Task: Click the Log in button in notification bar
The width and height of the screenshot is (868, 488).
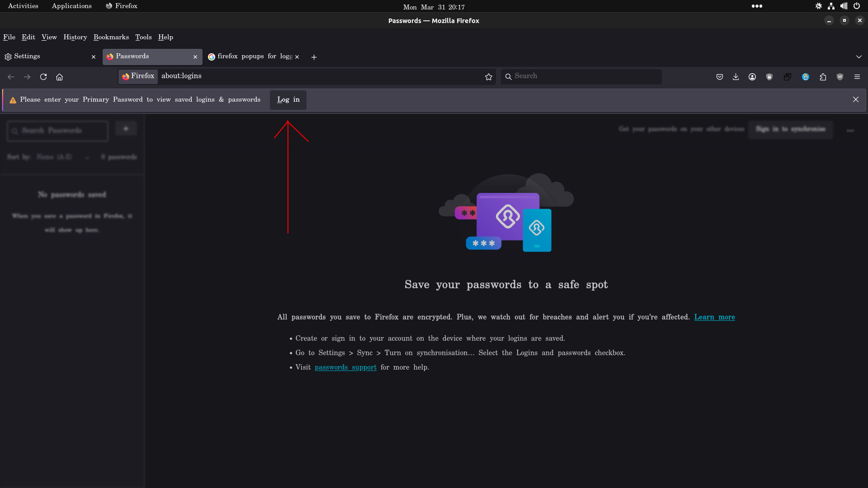Action: [x=288, y=100]
